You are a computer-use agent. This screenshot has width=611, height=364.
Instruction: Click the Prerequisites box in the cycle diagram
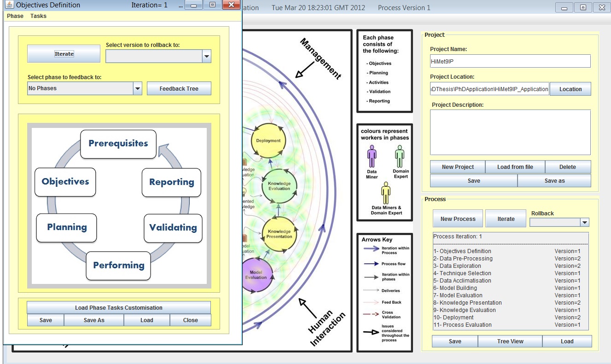118,144
